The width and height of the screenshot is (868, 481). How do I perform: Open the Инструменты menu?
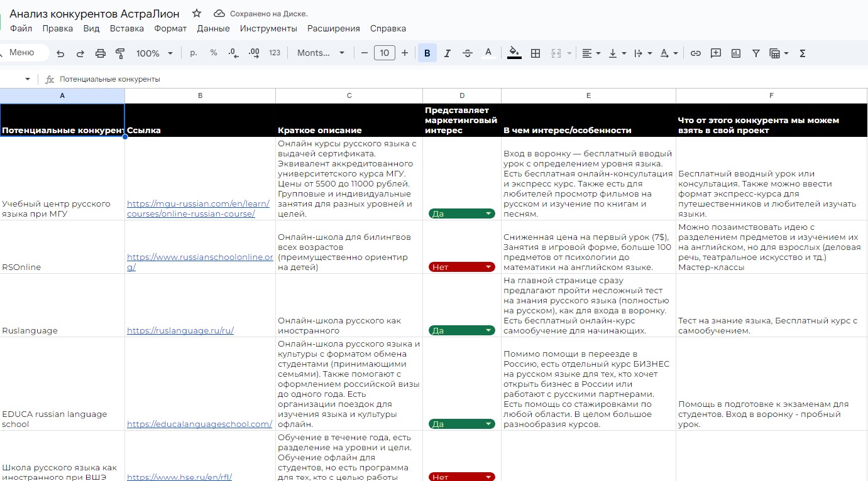click(x=268, y=28)
